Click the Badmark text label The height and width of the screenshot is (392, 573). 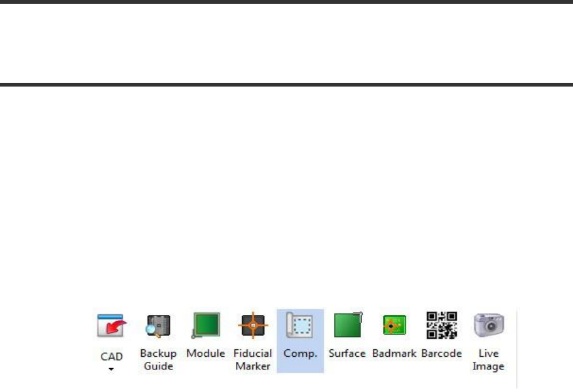[x=394, y=353]
